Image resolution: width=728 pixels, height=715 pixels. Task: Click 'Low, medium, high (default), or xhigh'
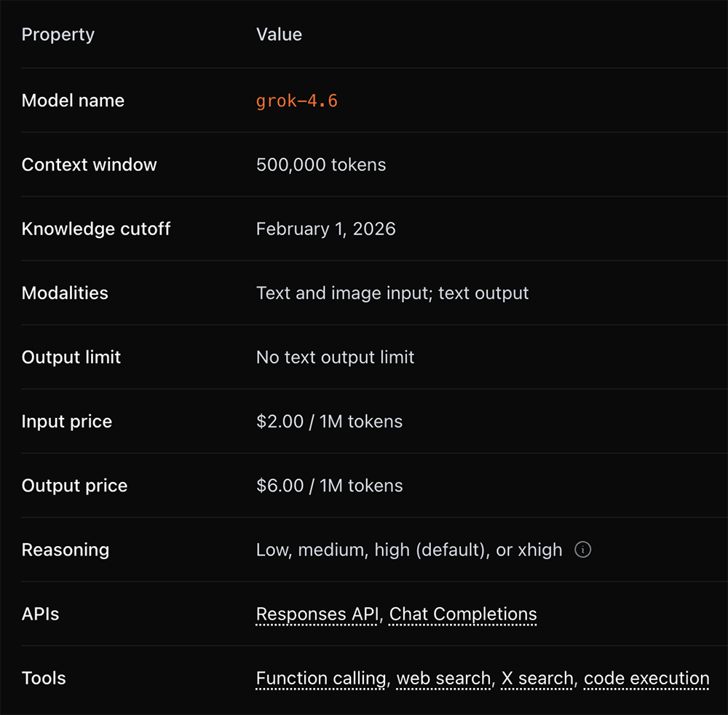tap(409, 550)
